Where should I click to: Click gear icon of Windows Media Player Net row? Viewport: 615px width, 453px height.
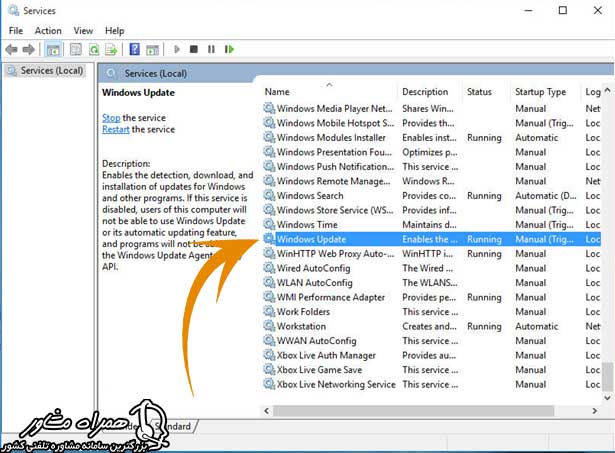[269, 108]
